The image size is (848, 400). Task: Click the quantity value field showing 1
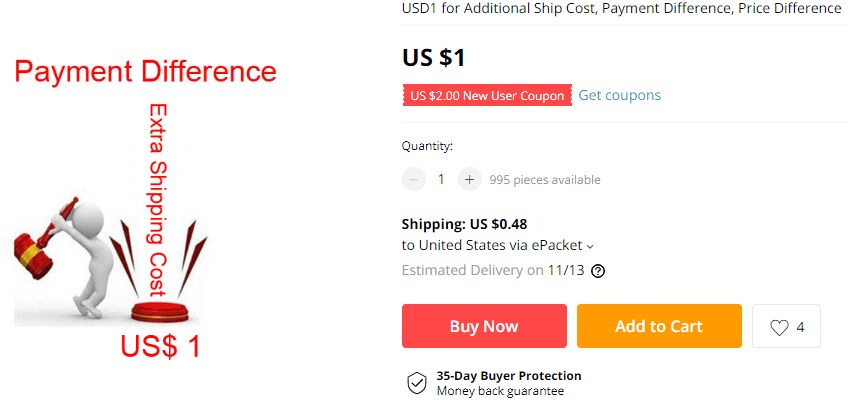tap(441, 180)
